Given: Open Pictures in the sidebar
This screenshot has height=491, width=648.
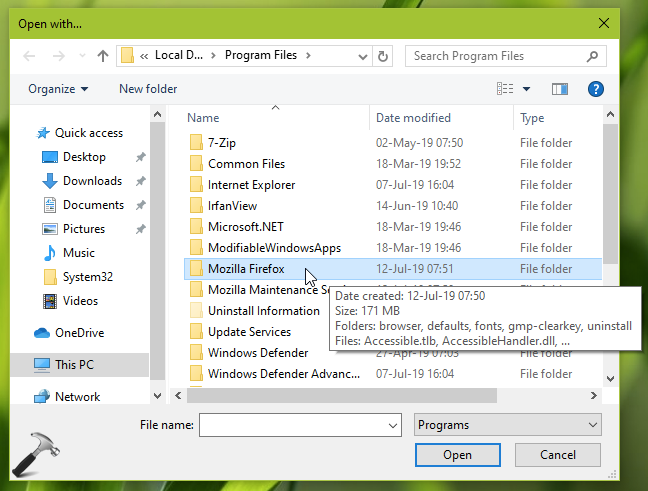Looking at the screenshot, I should tap(74, 229).
